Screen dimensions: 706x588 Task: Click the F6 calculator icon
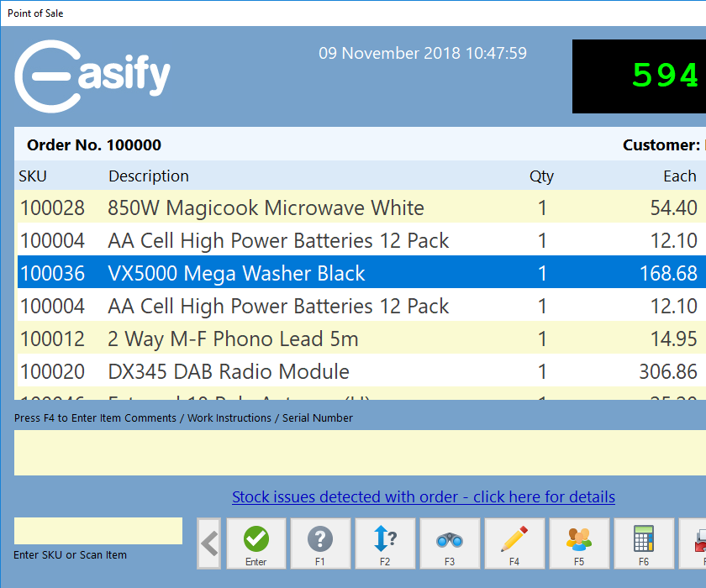coord(644,543)
